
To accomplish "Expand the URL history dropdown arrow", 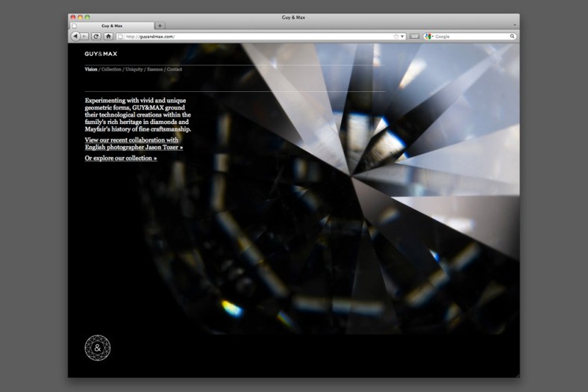I will (403, 36).
